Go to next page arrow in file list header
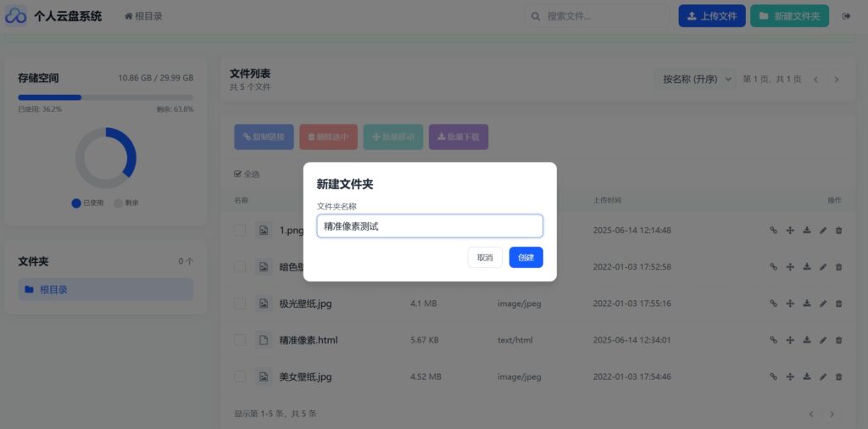868x429 pixels. pyautogui.click(x=837, y=80)
